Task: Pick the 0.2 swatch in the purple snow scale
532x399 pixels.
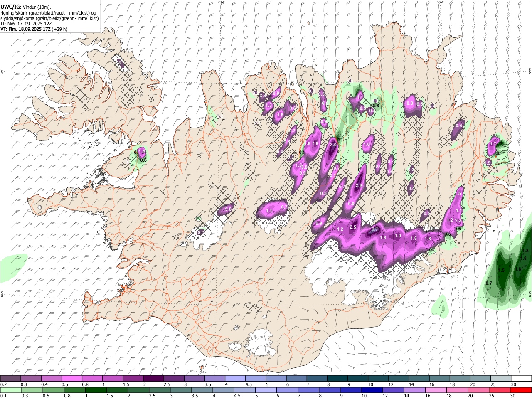Action: tap(10, 378)
